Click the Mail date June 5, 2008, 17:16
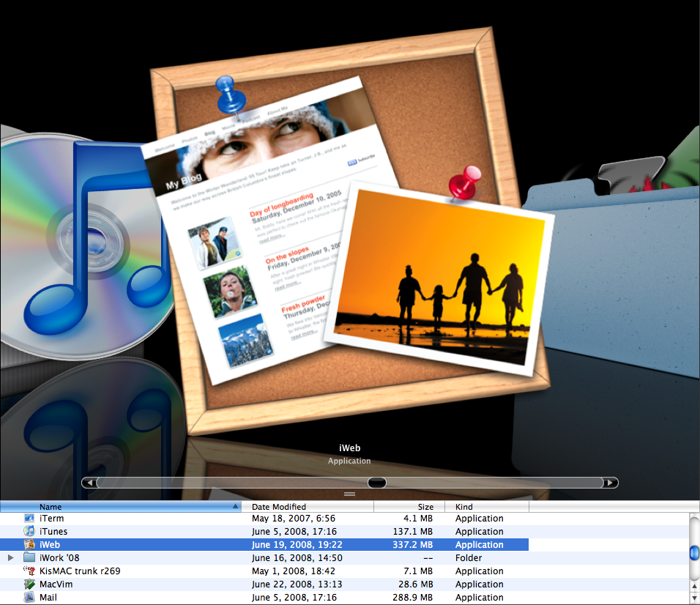Image resolution: width=700 pixels, height=605 pixels. (x=294, y=598)
